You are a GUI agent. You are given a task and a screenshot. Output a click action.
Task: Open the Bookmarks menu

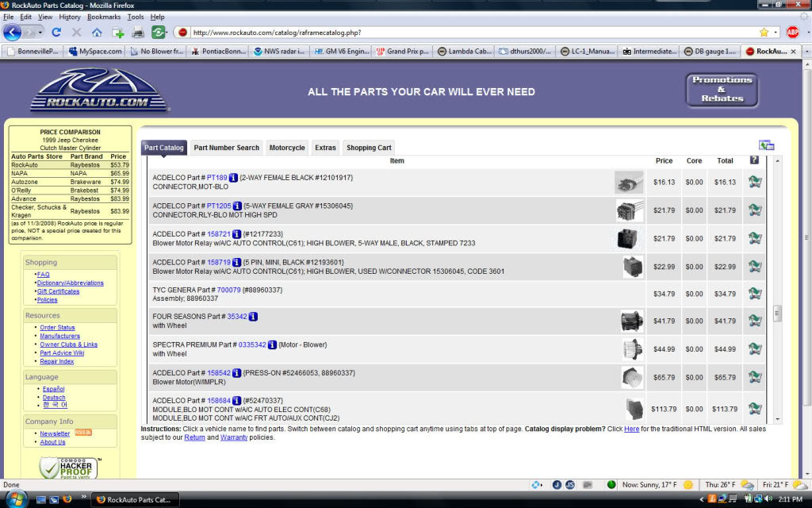tap(104, 17)
